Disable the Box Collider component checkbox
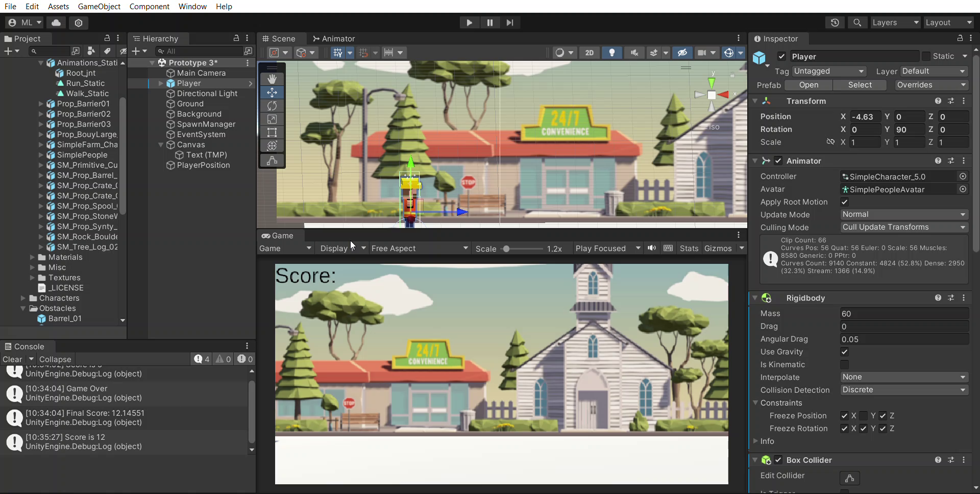 click(778, 460)
